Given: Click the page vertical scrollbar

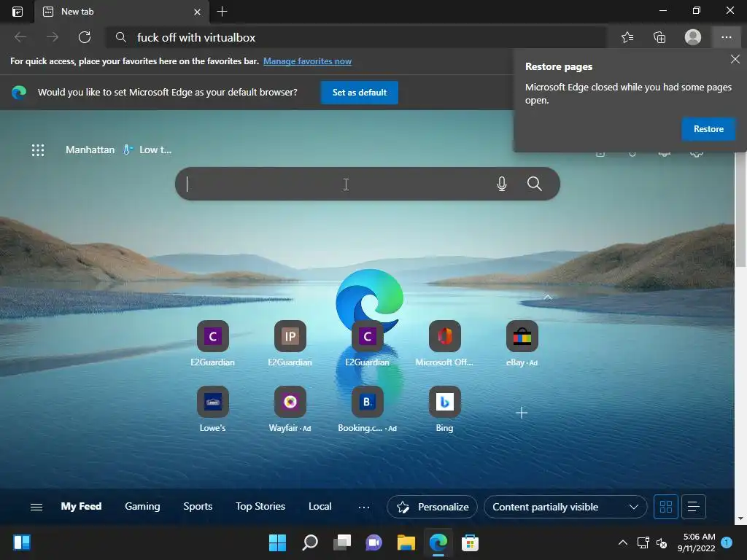Looking at the screenshot, I should click(x=740, y=209).
